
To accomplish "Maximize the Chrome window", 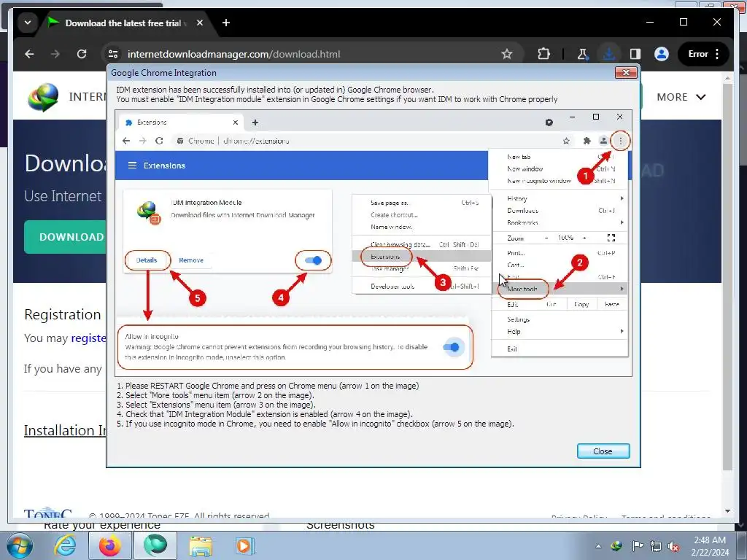I will [x=683, y=22].
